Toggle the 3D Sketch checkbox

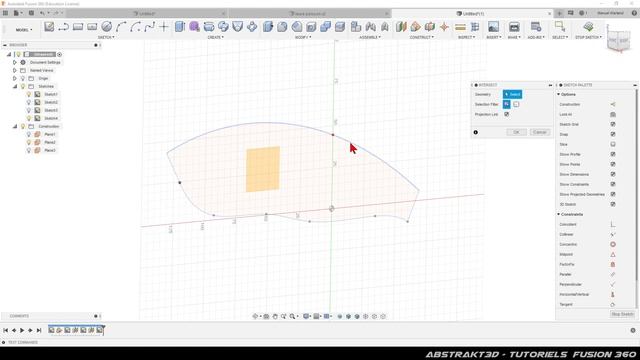(x=613, y=204)
